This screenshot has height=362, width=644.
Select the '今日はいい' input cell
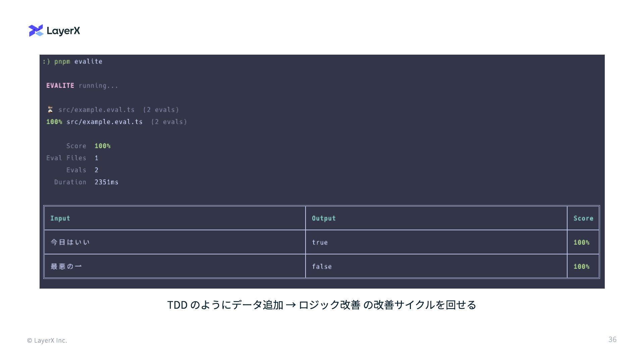(x=70, y=242)
